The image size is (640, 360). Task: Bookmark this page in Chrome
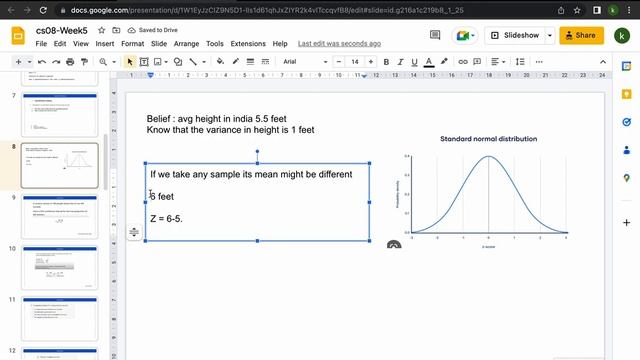[577, 10]
